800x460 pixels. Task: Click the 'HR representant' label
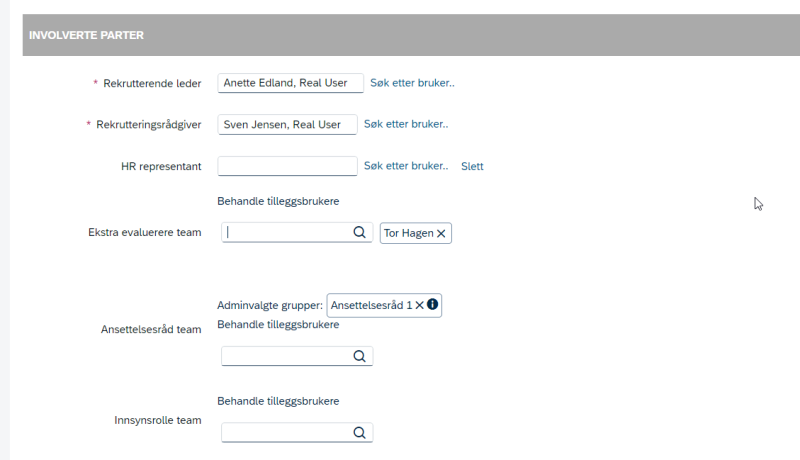click(161, 167)
